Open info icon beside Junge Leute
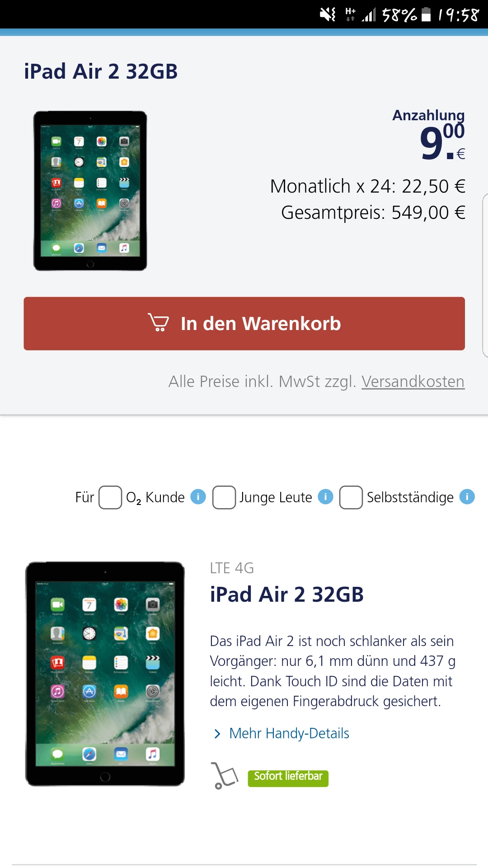Viewport: 488px width, 868px height. tap(325, 496)
